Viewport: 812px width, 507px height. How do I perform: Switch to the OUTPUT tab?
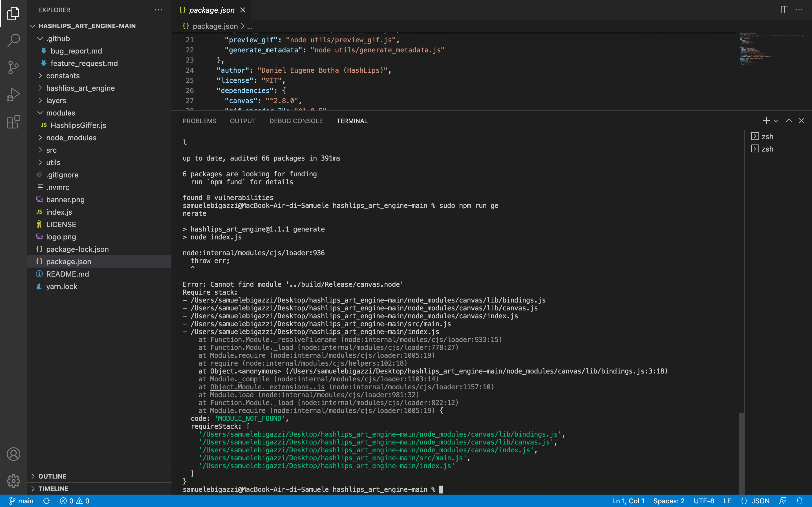point(242,121)
